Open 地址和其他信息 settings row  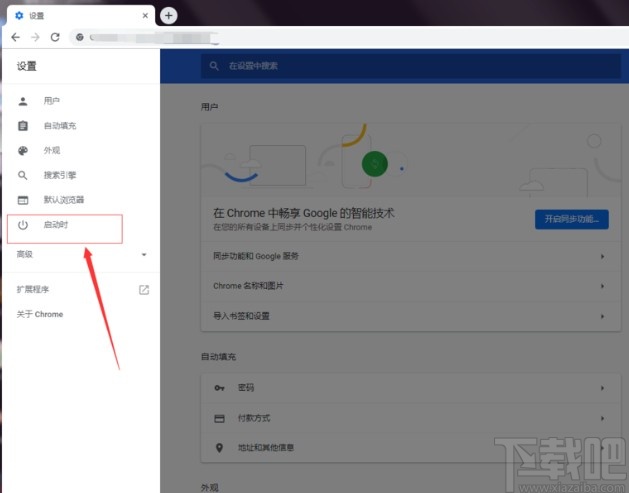pos(410,448)
